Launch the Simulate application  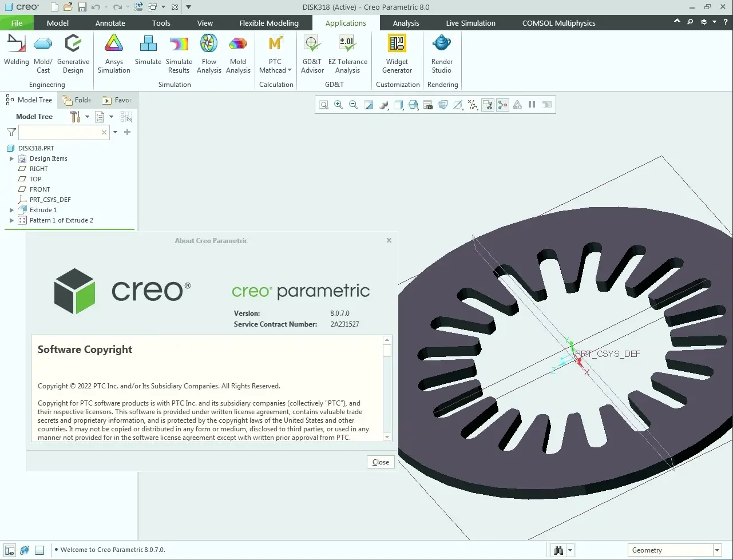[x=148, y=50]
